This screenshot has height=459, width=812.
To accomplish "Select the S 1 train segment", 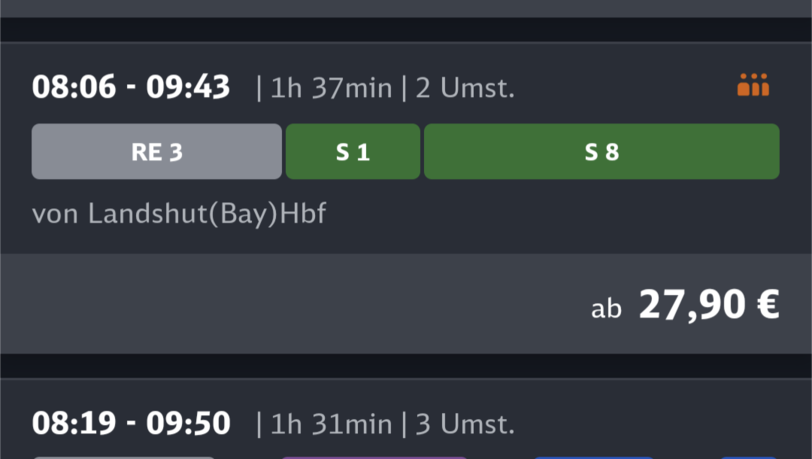I will pyautogui.click(x=352, y=152).
